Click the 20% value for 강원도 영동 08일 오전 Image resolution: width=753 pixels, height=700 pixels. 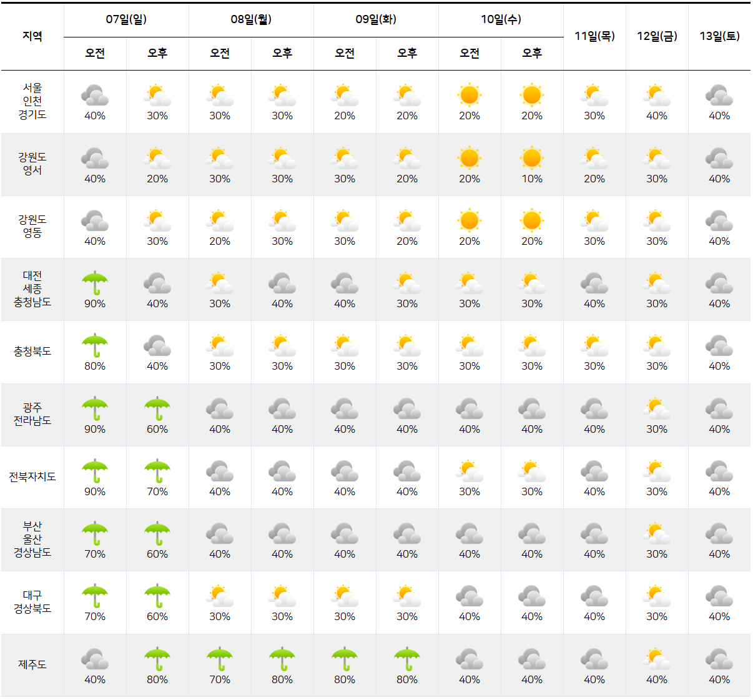220,241
